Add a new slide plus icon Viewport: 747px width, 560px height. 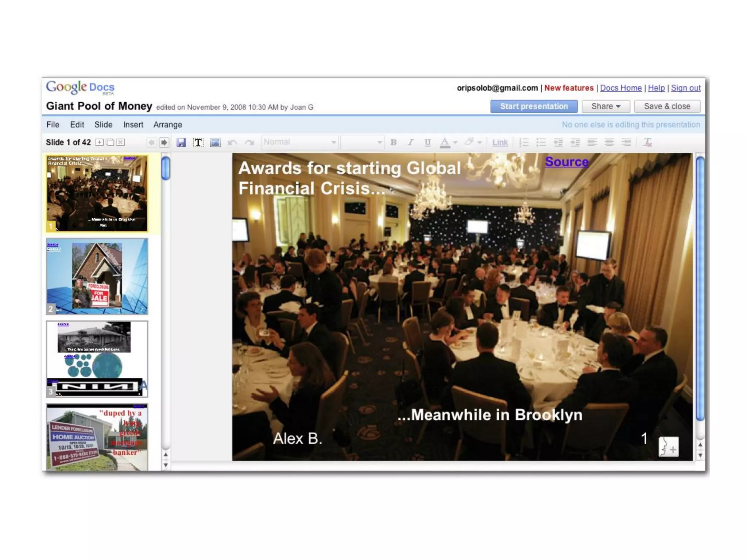99,142
